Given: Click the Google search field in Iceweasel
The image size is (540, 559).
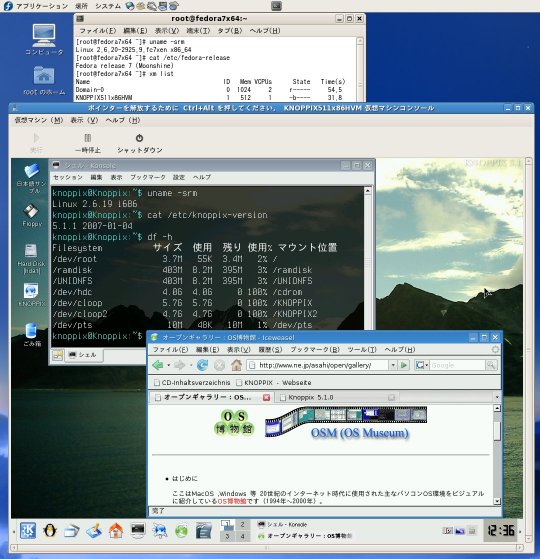Looking at the screenshot, I should (x=458, y=365).
